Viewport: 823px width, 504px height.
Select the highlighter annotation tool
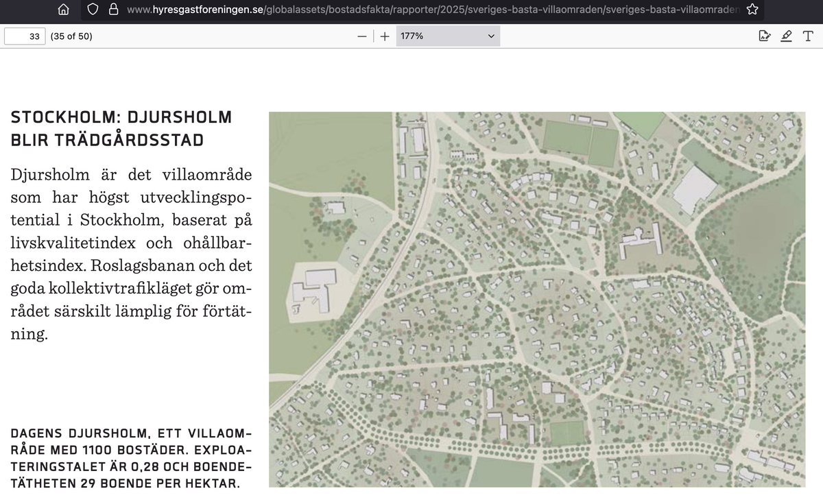[x=787, y=36]
